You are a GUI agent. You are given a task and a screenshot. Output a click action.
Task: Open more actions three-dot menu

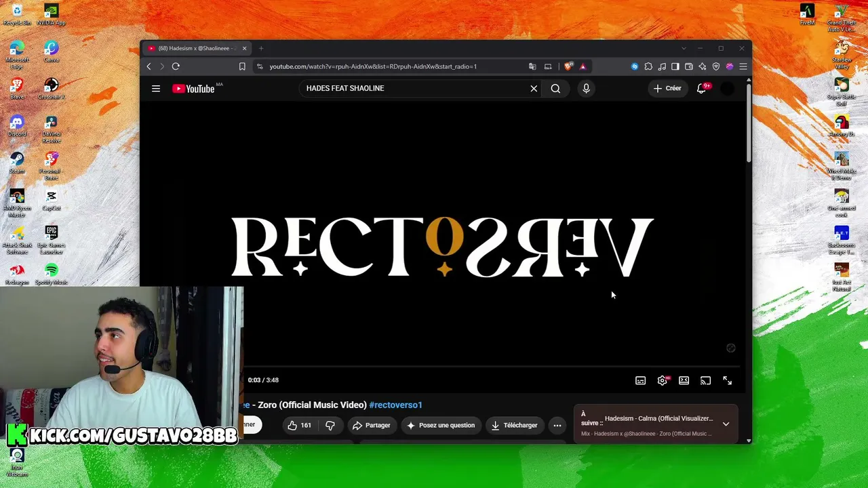pos(557,426)
